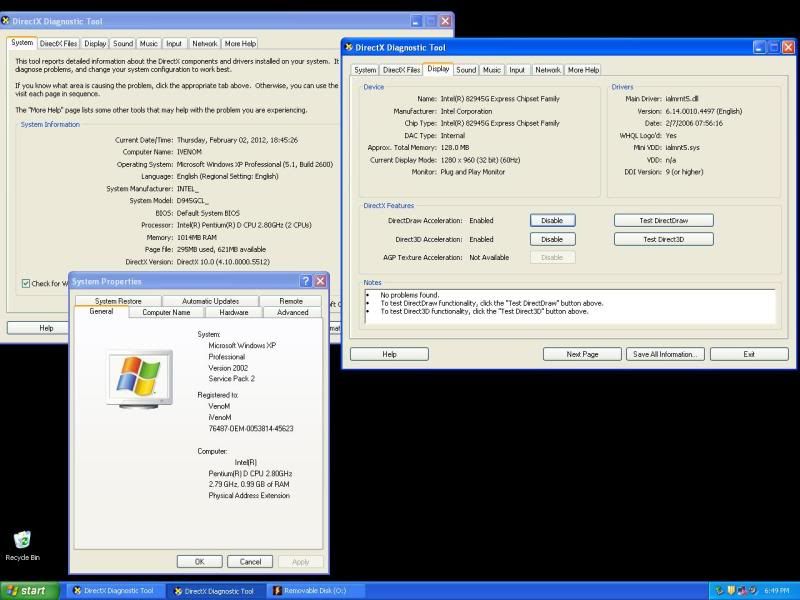Open the Network tab in the rear DirectX window
This screenshot has width=800, height=600.
click(205, 44)
